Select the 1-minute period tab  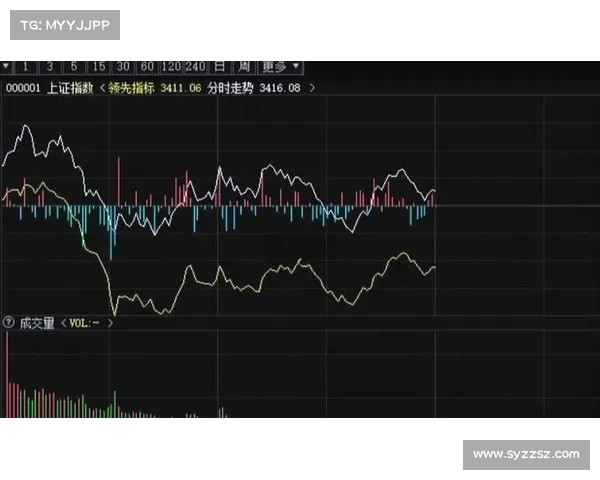tap(25, 67)
